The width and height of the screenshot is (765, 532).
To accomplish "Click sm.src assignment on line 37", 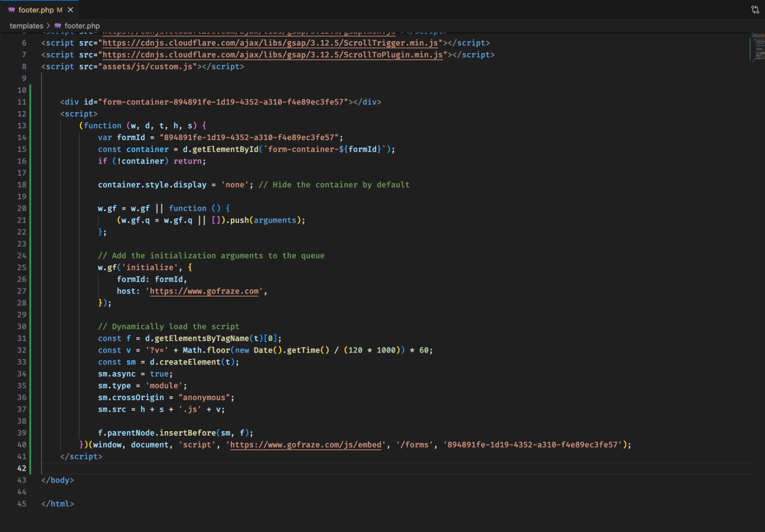I will [x=161, y=410].
